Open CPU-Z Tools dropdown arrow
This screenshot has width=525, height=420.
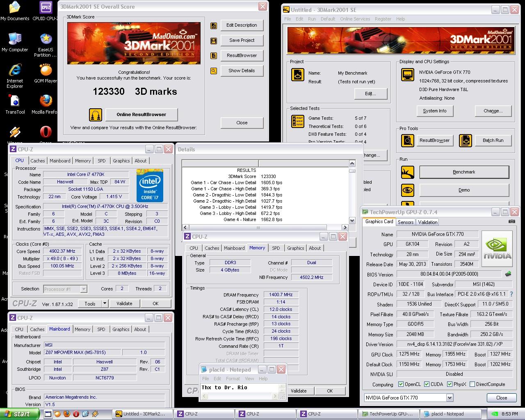(x=105, y=304)
